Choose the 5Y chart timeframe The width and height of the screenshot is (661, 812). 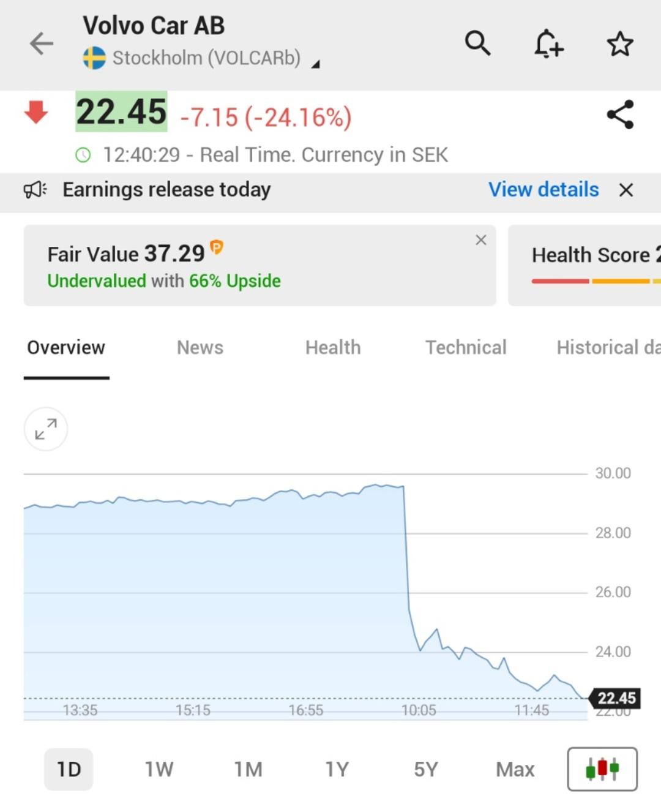(426, 769)
